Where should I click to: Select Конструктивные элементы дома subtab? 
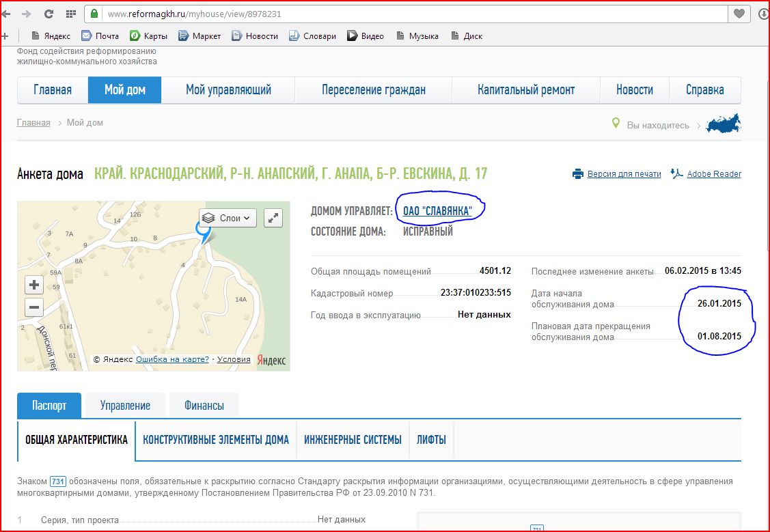click(x=216, y=440)
